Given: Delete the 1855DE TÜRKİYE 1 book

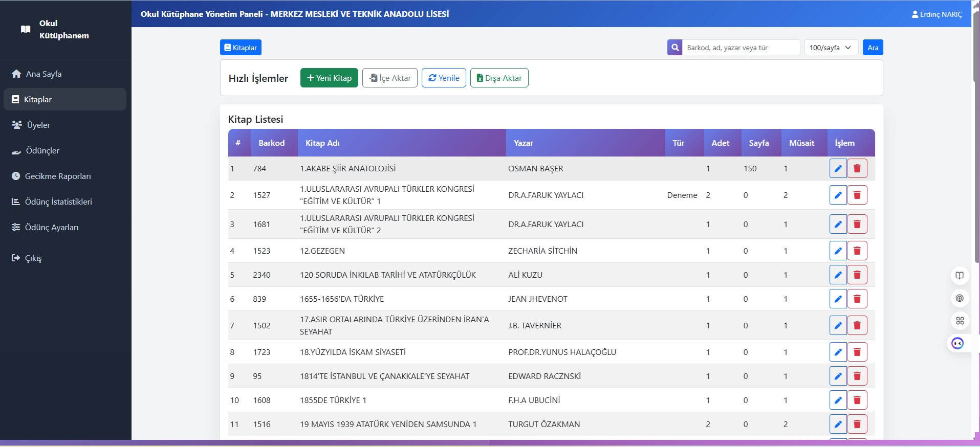Looking at the screenshot, I should point(857,400).
